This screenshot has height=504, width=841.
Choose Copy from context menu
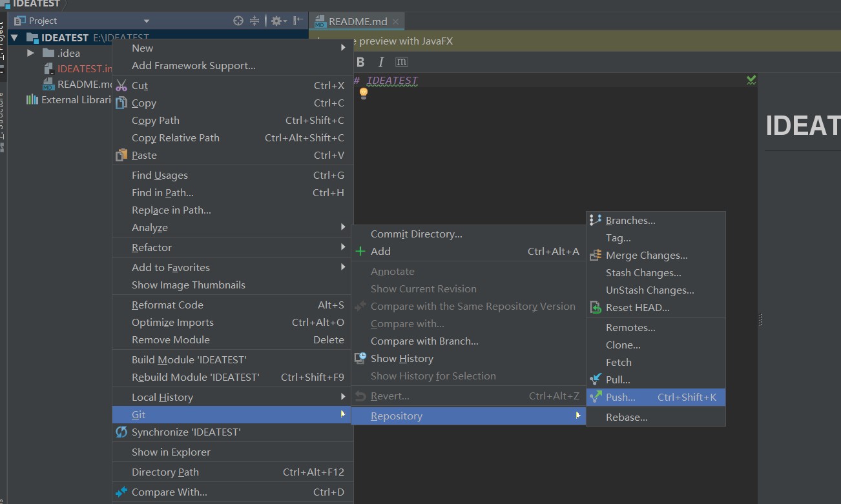click(x=233, y=103)
